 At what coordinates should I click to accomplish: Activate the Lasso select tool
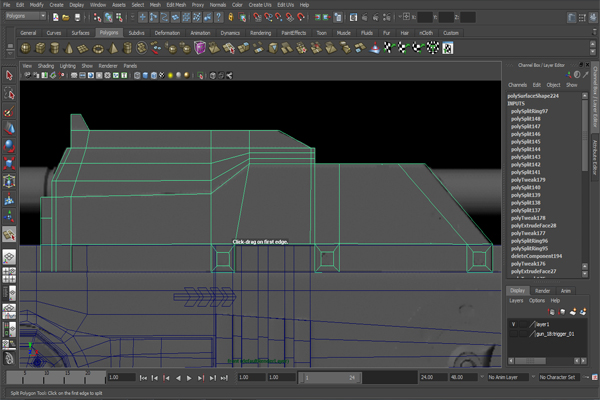(9, 94)
